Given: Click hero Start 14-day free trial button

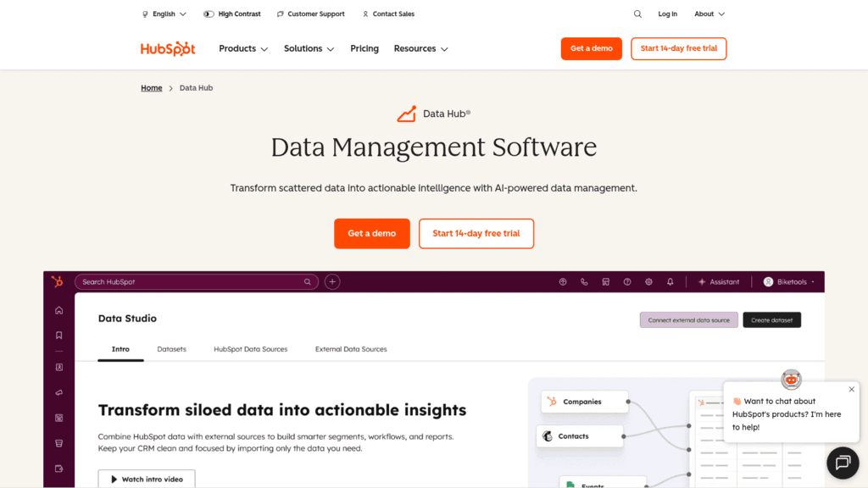Looking at the screenshot, I should (476, 234).
